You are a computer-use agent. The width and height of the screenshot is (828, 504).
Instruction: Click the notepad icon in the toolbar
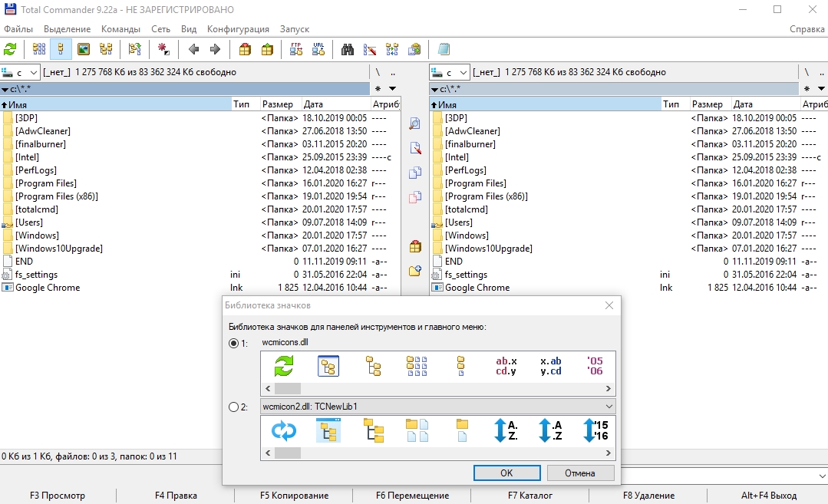pos(443,49)
